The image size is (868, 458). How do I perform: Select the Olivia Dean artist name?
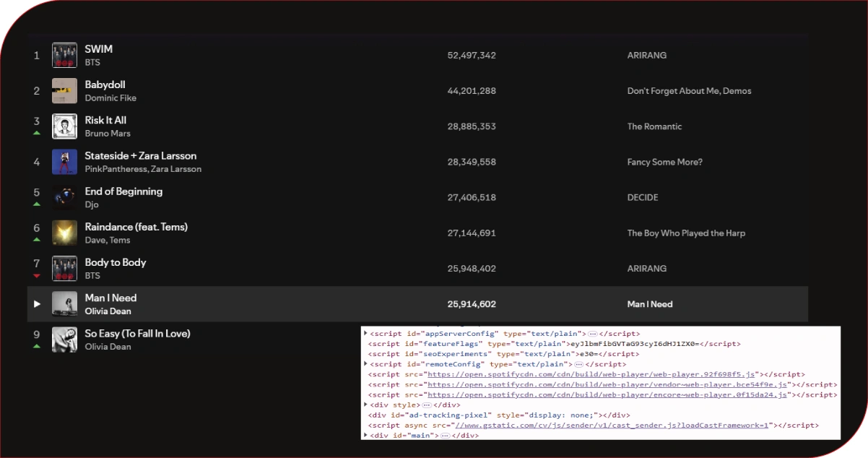click(x=108, y=311)
